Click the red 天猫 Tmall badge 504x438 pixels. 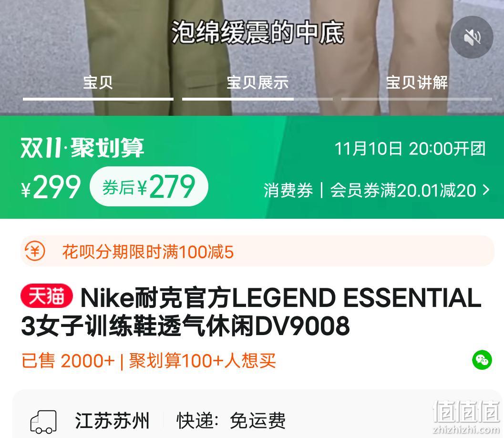[x=47, y=296]
